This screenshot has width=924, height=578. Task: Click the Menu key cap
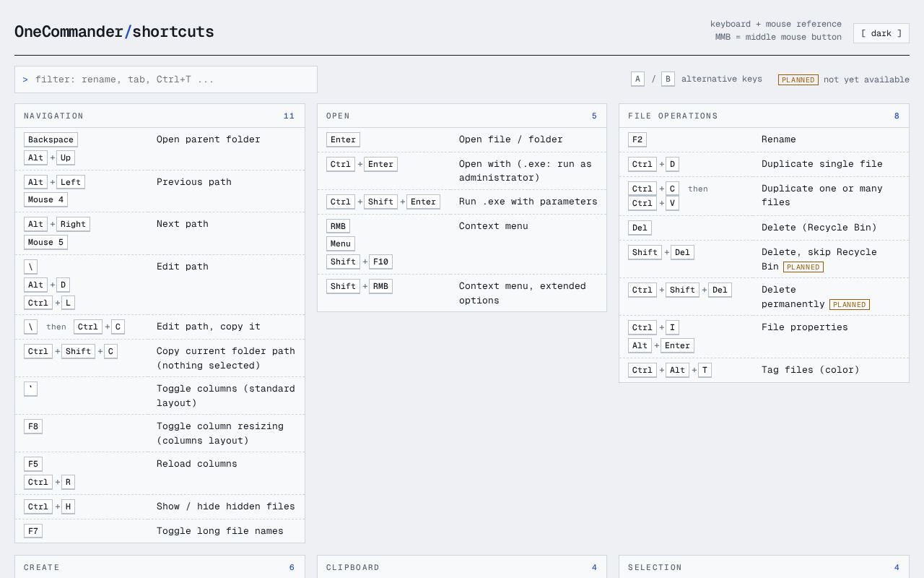click(341, 243)
